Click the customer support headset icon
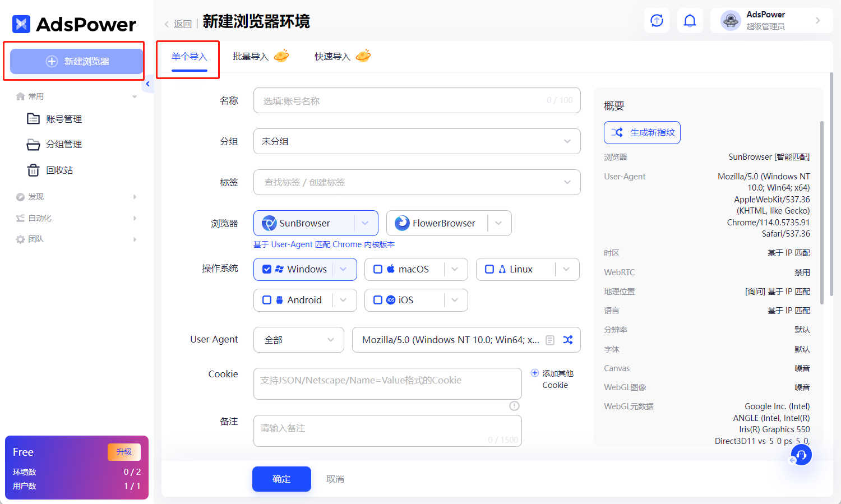The width and height of the screenshot is (841, 504). tap(801, 455)
